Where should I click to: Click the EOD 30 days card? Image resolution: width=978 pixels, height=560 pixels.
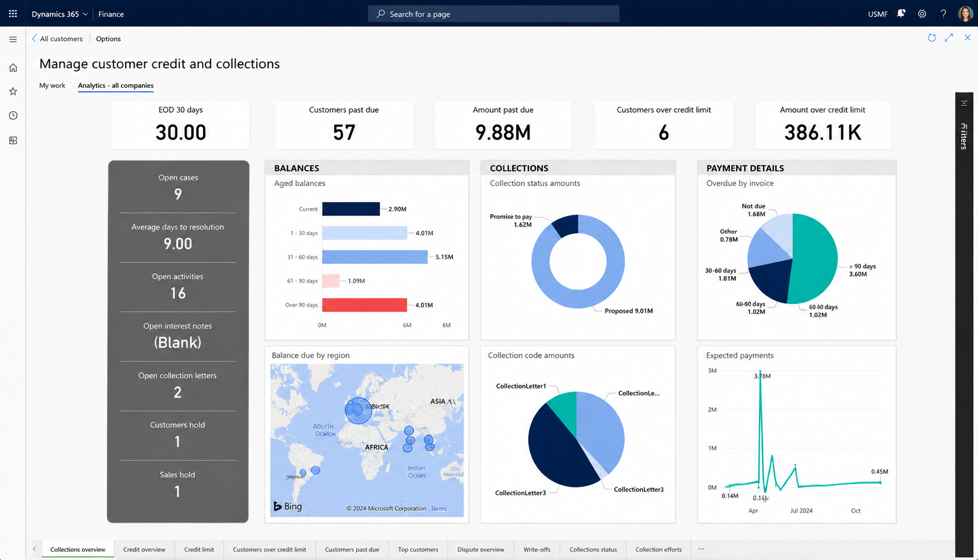click(181, 125)
